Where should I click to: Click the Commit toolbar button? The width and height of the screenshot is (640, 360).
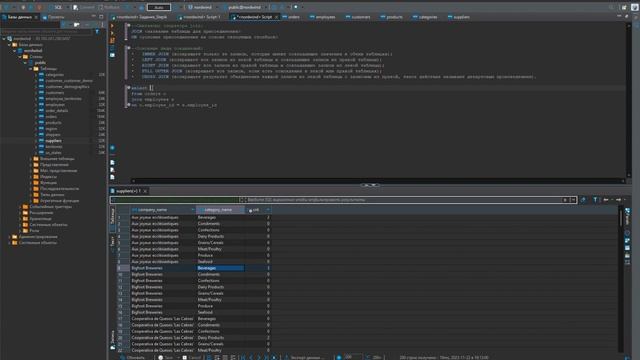point(84,7)
